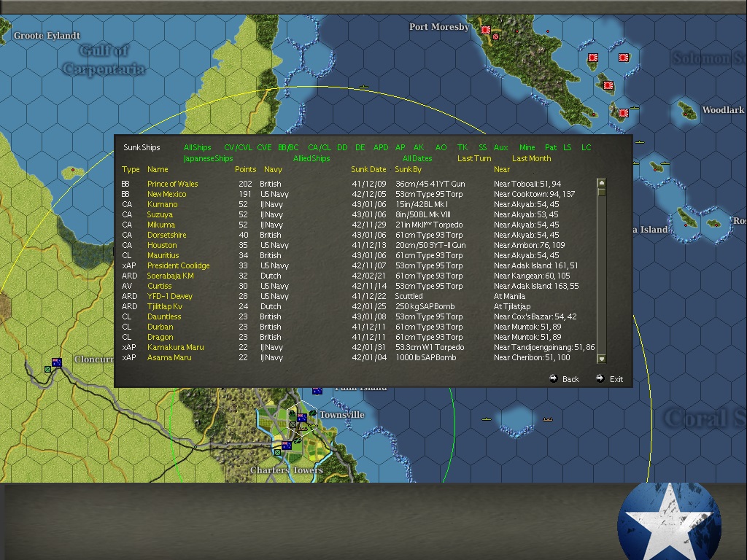Sort list by Sunk By column

[x=409, y=169]
